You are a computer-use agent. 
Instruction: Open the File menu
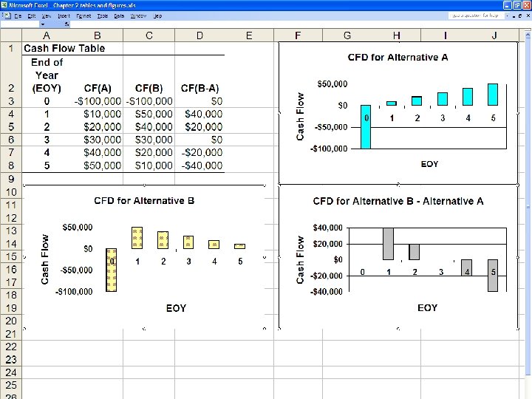[x=18, y=16]
